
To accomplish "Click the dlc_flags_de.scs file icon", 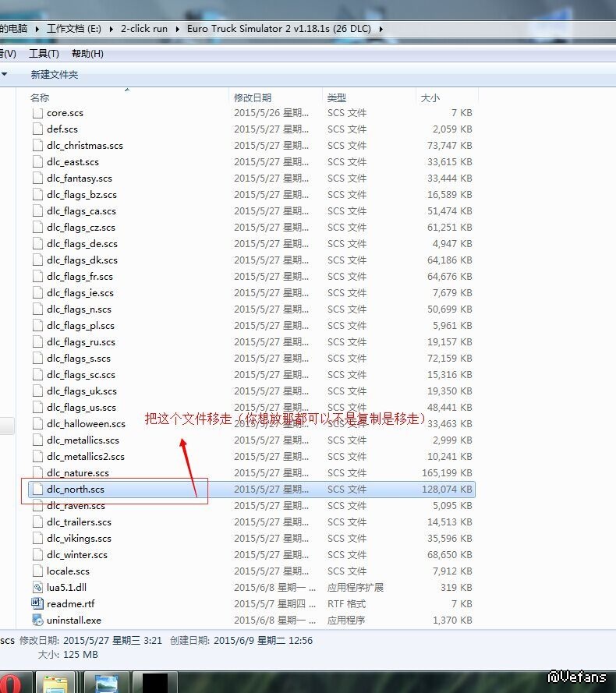I will pyautogui.click(x=37, y=243).
